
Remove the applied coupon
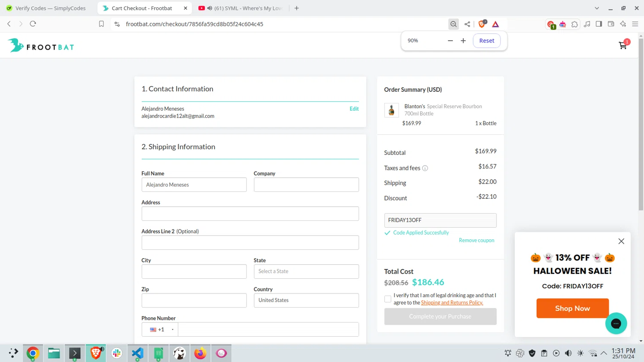(477, 241)
